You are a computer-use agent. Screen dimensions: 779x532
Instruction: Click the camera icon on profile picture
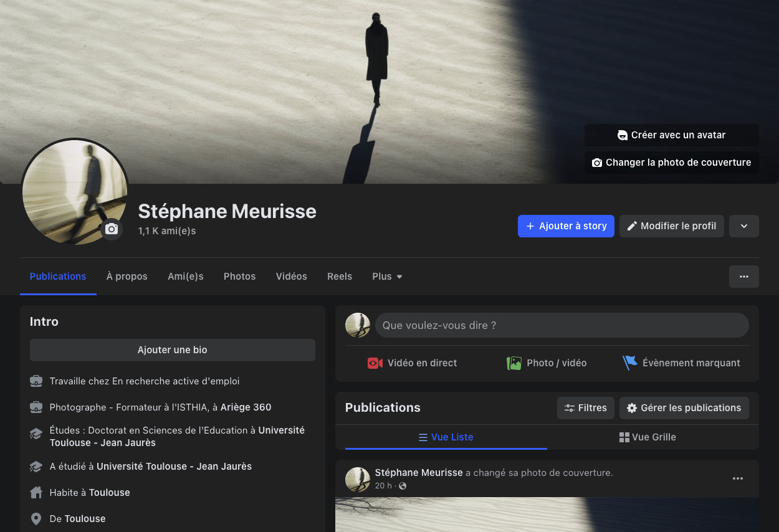(112, 229)
